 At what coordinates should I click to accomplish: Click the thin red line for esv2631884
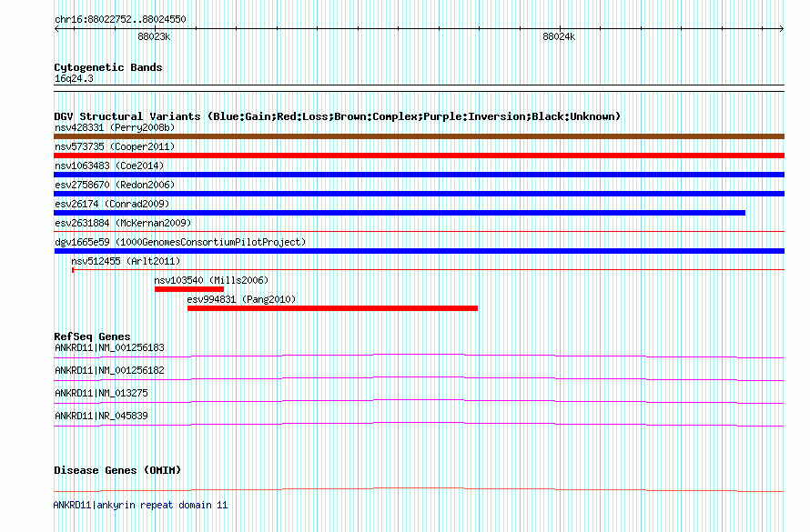[x=419, y=232]
